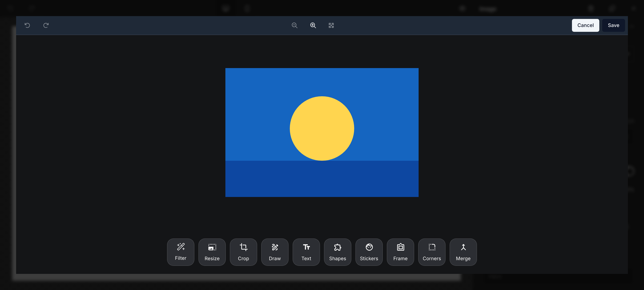This screenshot has height=290, width=644.
Task: Fit image to screen
Action: pyautogui.click(x=331, y=25)
